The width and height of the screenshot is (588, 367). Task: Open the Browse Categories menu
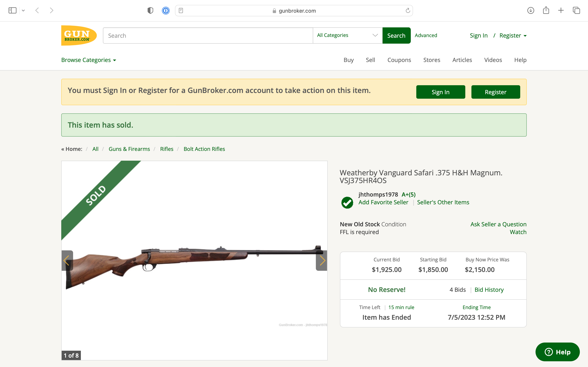point(88,60)
